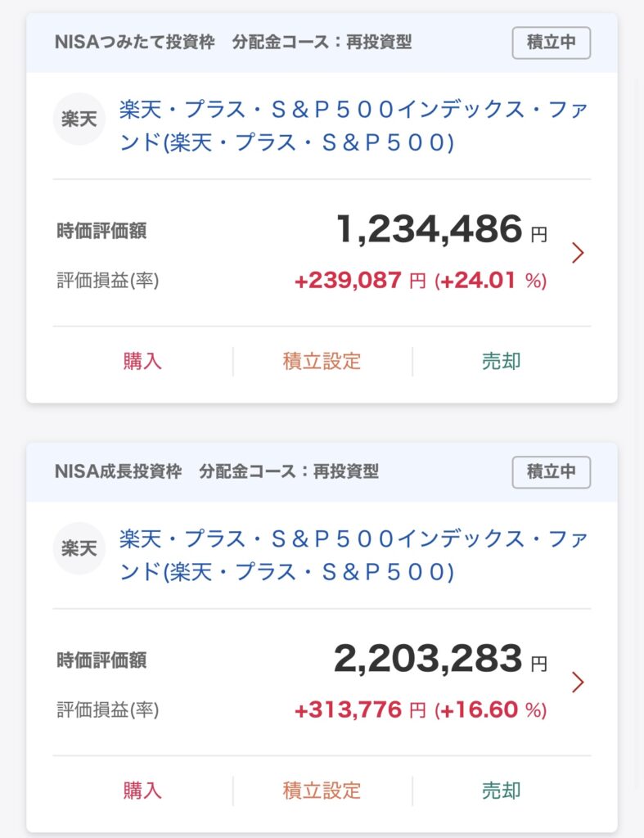Click the 楽天 logo in NISA成長投資枠 card
644x838 pixels.
coord(79,548)
